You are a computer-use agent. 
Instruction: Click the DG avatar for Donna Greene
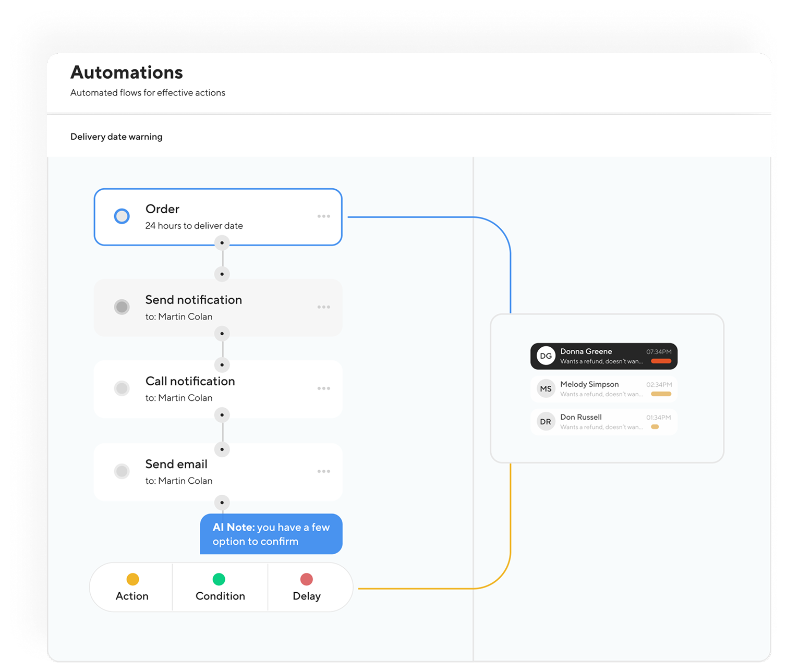546,356
